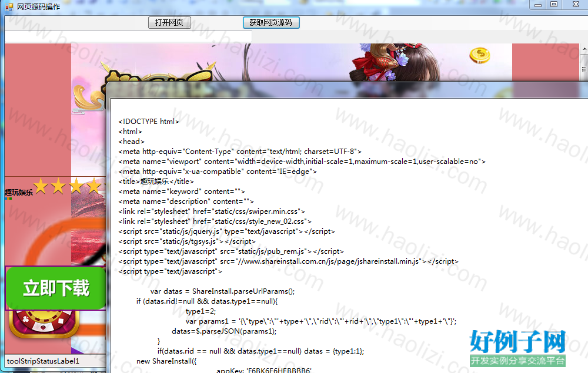Click the first gold rating star

[41, 186]
